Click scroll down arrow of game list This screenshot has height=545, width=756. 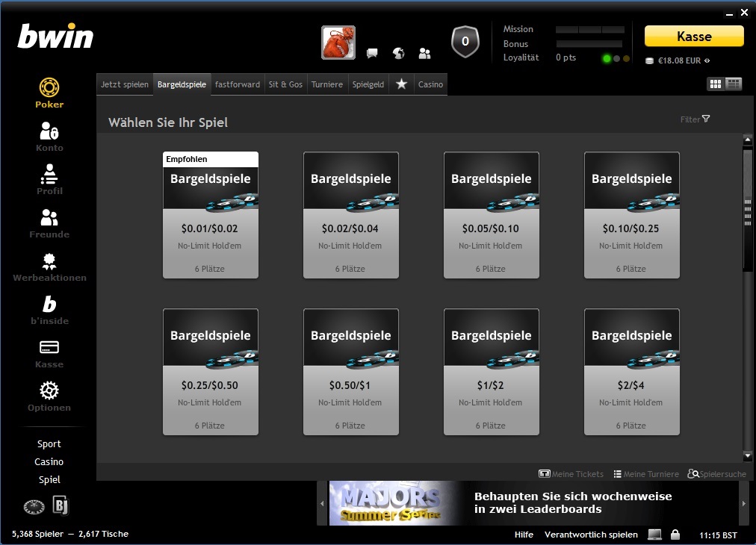pyautogui.click(x=748, y=455)
